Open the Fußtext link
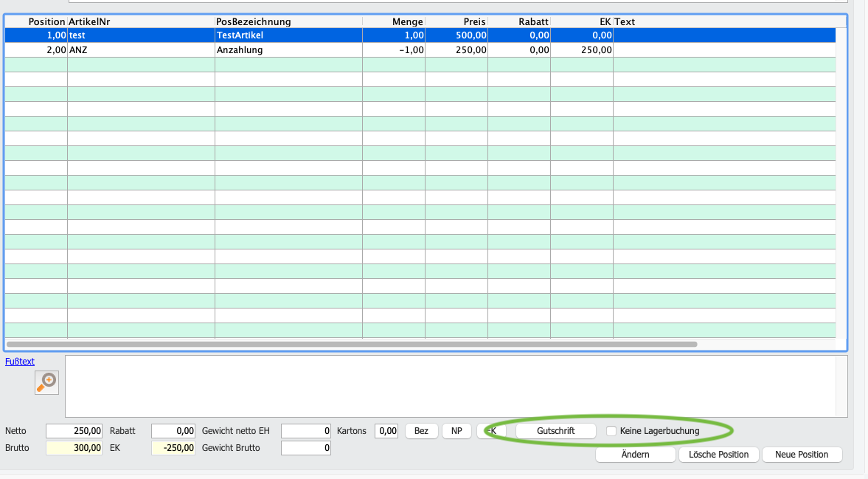Image resolution: width=868 pixels, height=479 pixels. (x=20, y=362)
